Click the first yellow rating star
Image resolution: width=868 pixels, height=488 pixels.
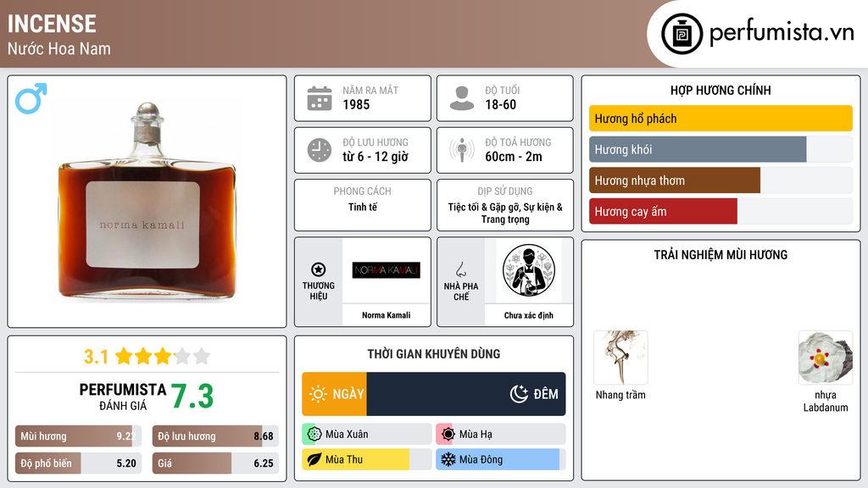124,356
